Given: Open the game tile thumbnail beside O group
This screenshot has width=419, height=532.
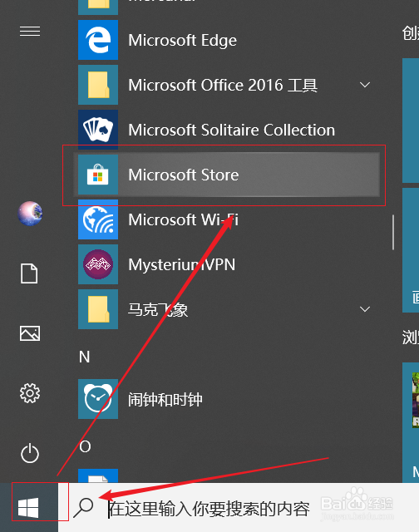Looking at the screenshot, I should [x=416, y=400].
